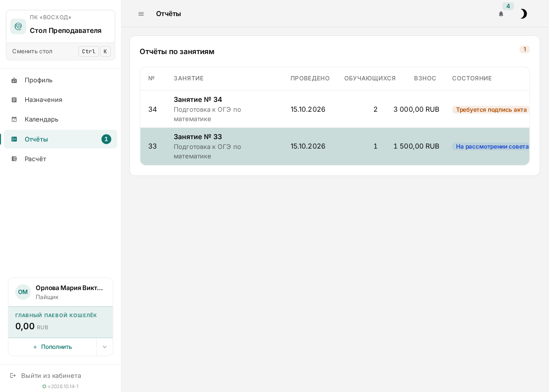
Task: Open row Занятие № 33
Action: coord(335,146)
